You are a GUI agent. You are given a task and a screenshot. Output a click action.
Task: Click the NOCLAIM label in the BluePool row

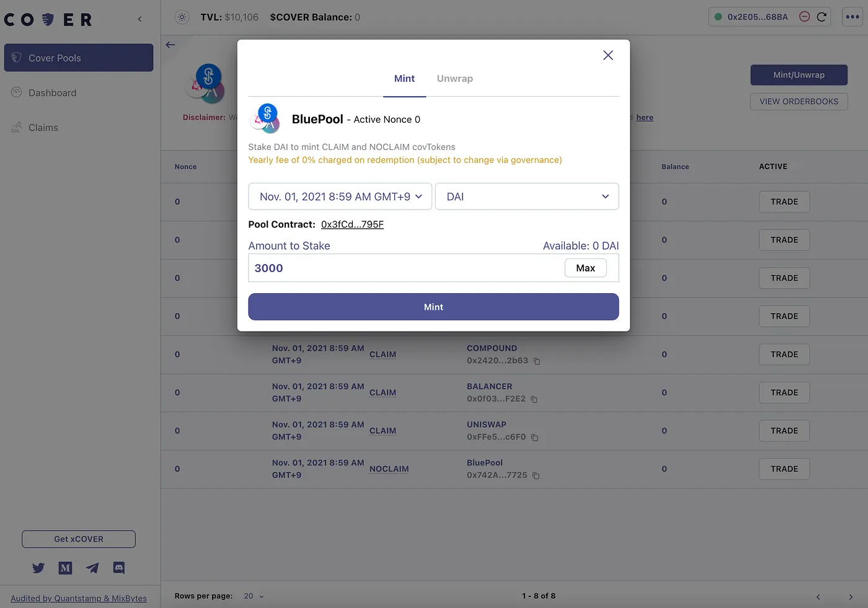tap(389, 469)
